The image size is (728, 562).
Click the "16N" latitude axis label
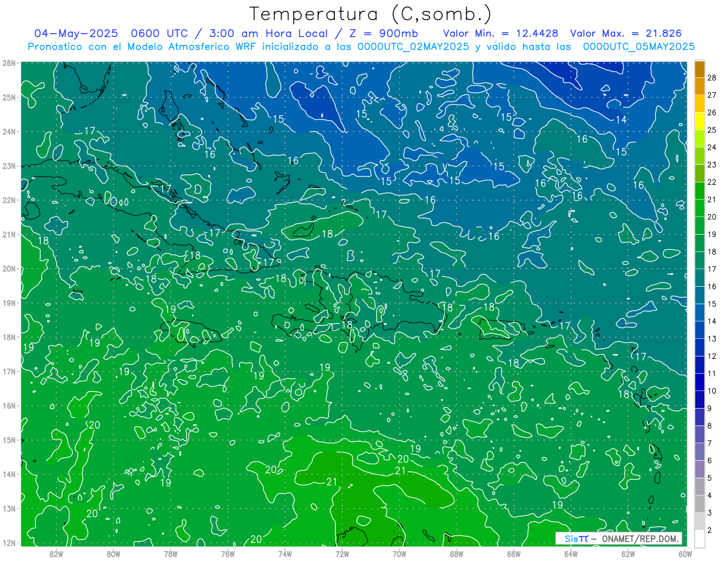9,406
